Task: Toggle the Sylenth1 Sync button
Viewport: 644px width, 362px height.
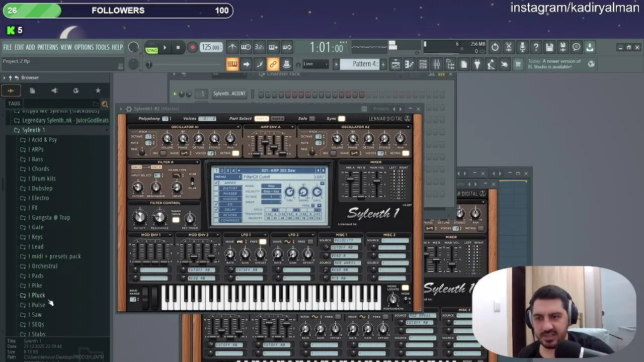Action: click(342, 119)
